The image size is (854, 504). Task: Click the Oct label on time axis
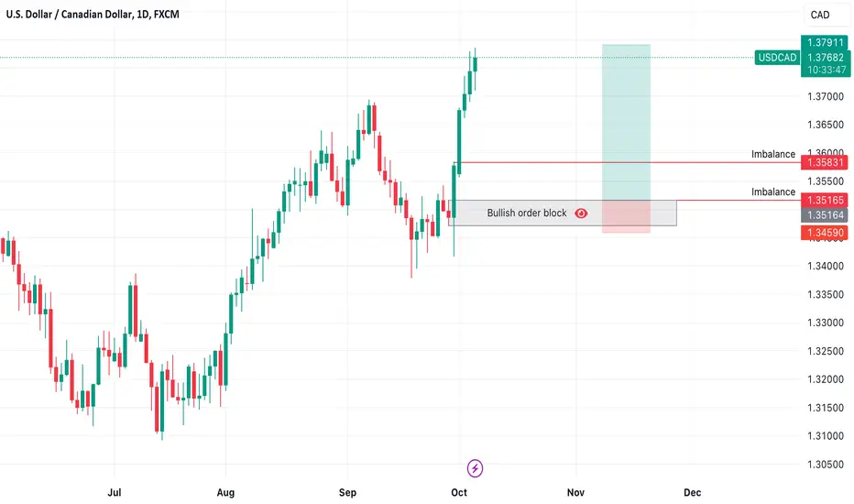tap(459, 493)
